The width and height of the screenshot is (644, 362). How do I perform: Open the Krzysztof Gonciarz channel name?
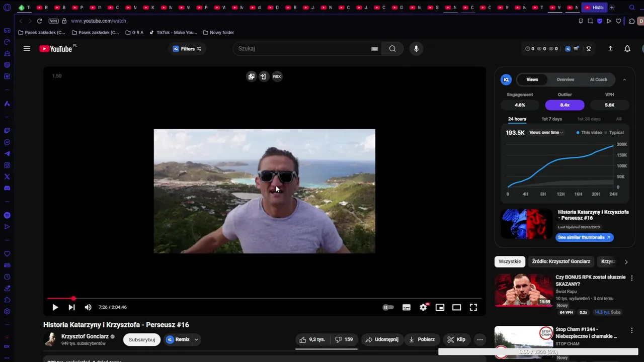point(85,336)
